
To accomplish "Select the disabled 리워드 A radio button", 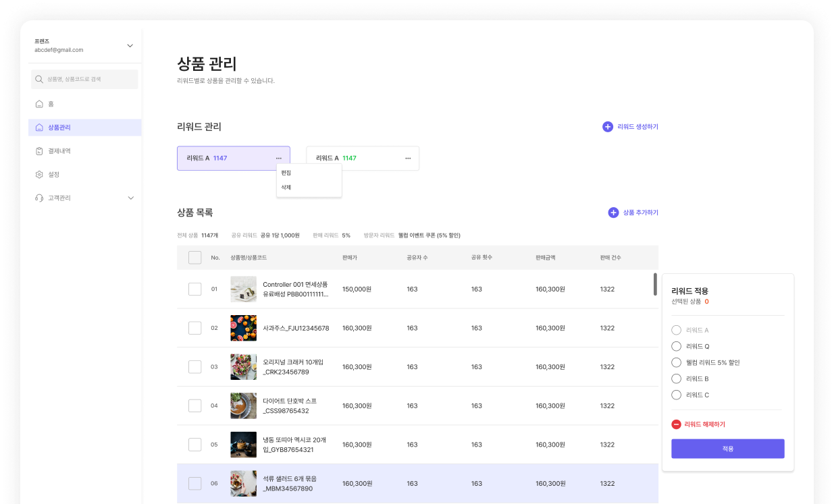I will [676, 330].
